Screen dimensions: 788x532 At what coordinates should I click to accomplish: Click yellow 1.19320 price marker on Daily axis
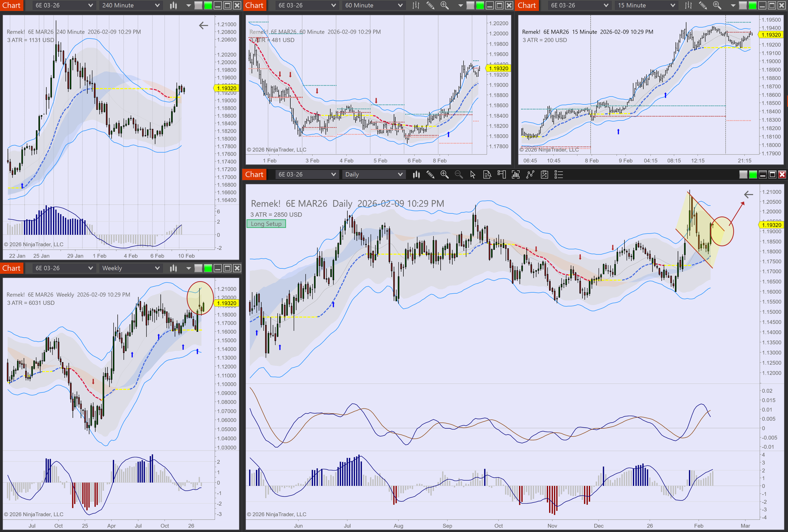click(771, 225)
